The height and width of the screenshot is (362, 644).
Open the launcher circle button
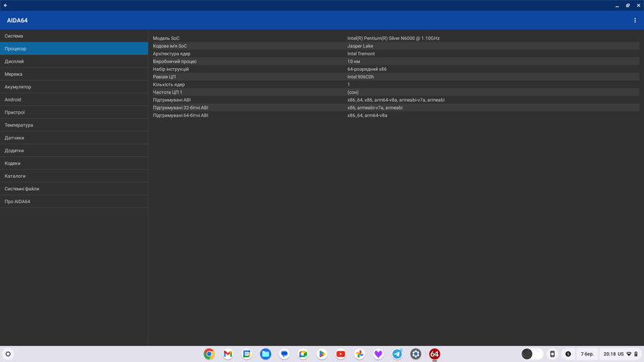[8, 354]
